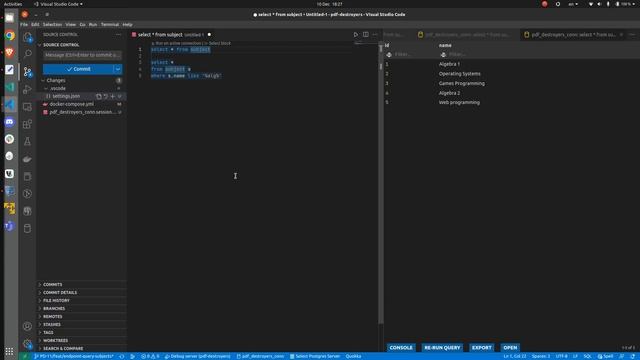Expand the WORKTREES section

pyautogui.click(x=56, y=340)
